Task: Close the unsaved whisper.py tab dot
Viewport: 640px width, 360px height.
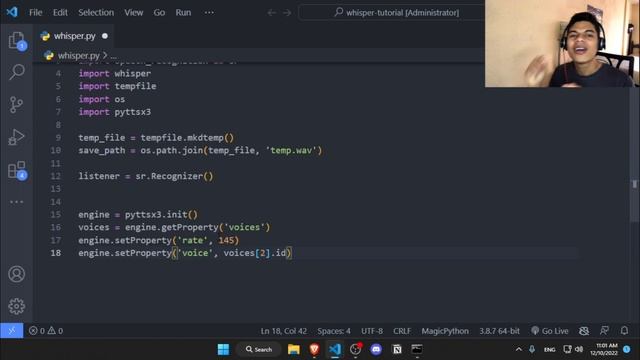Action: coord(105,36)
